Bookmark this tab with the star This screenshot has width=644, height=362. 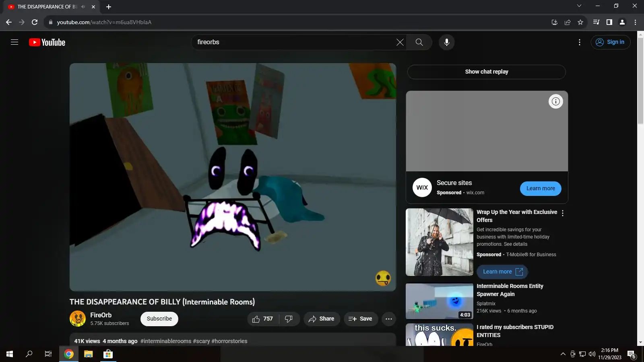[580, 22]
